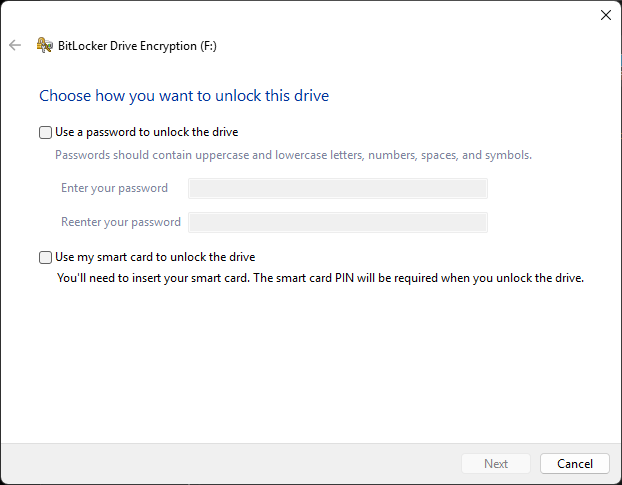Enable the use a password checkbox
This screenshot has width=622, height=485.
tap(45, 132)
